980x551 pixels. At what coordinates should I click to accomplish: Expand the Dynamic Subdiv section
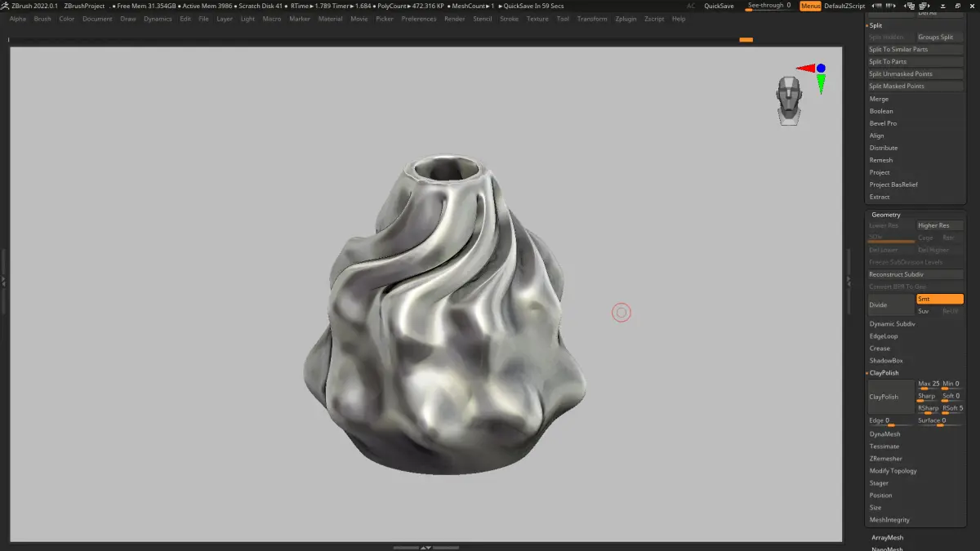[893, 324]
